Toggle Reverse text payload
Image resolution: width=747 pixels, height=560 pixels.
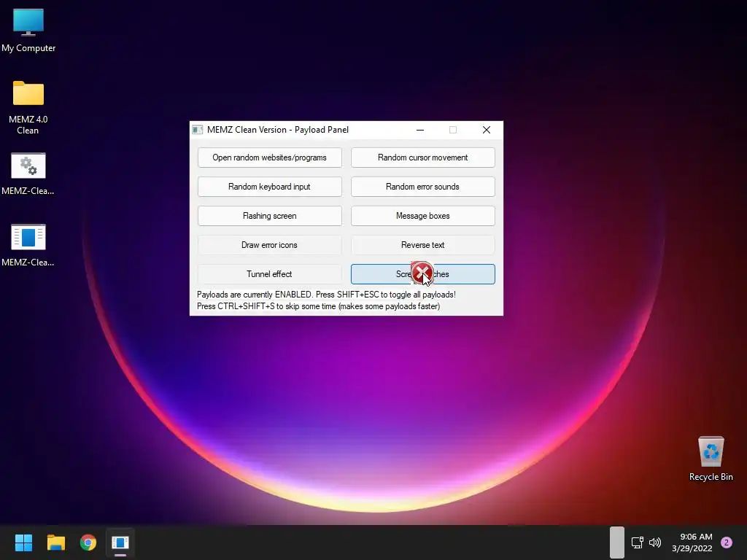click(x=422, y=245)
